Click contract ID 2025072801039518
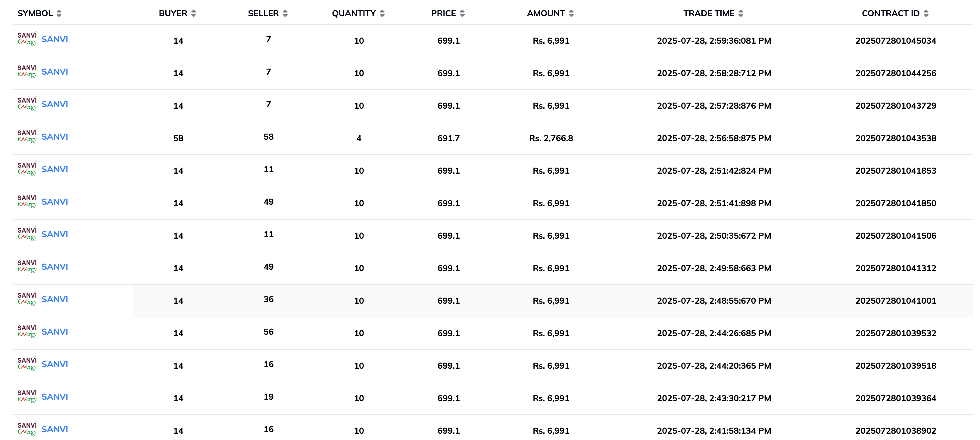 tap(896, 366)
